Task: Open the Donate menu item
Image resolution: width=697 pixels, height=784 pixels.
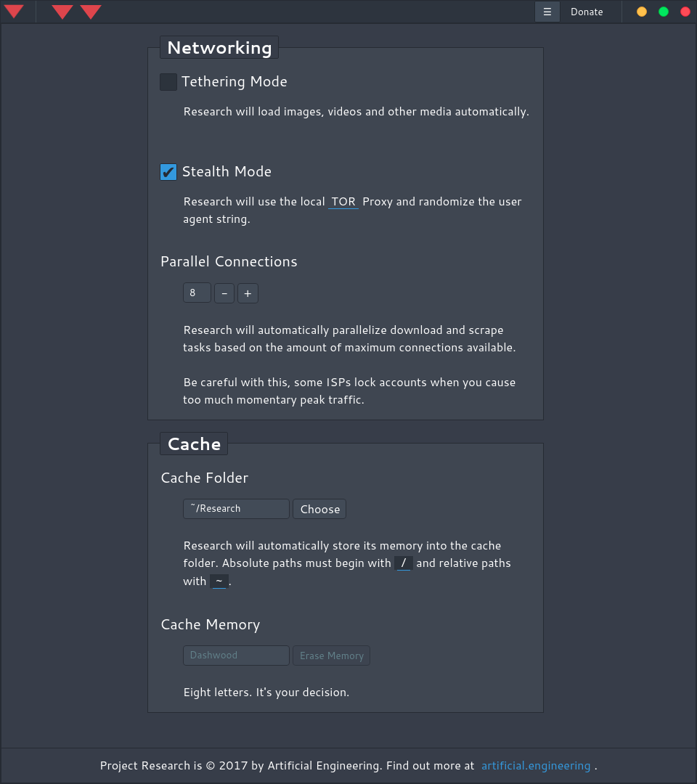Action: pyautogui.click(x=587, y=12)
